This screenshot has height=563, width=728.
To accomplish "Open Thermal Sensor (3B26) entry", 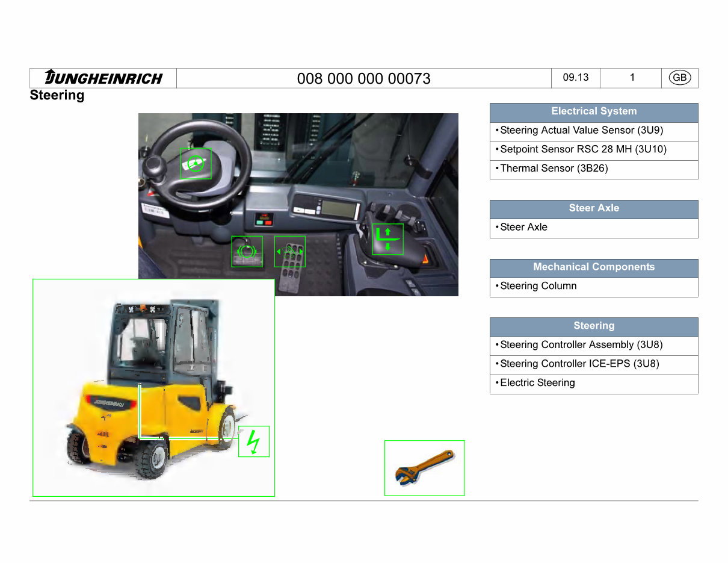I will click(x=594, y=169).
